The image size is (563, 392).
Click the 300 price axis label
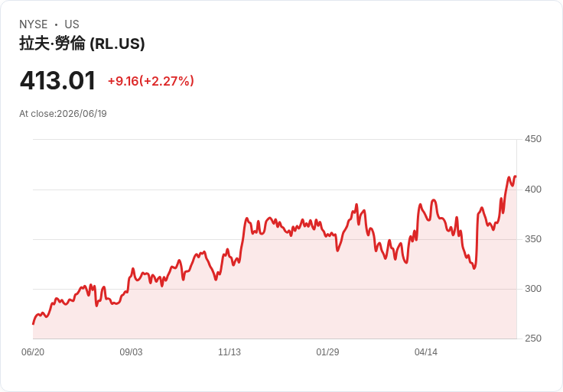(533, 289)
